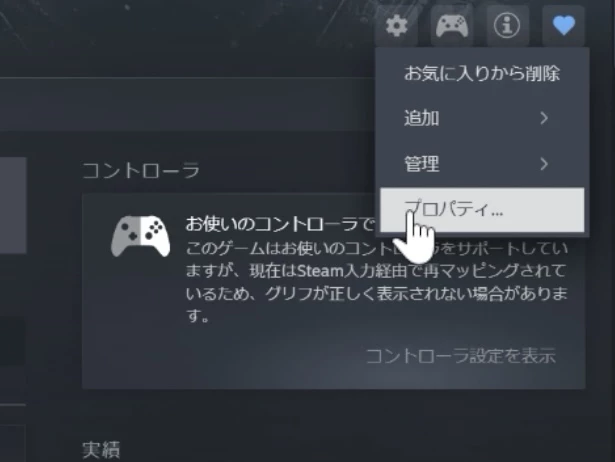
Task: Click the コントローラ section heading
Action: click(x=141, y=171)
